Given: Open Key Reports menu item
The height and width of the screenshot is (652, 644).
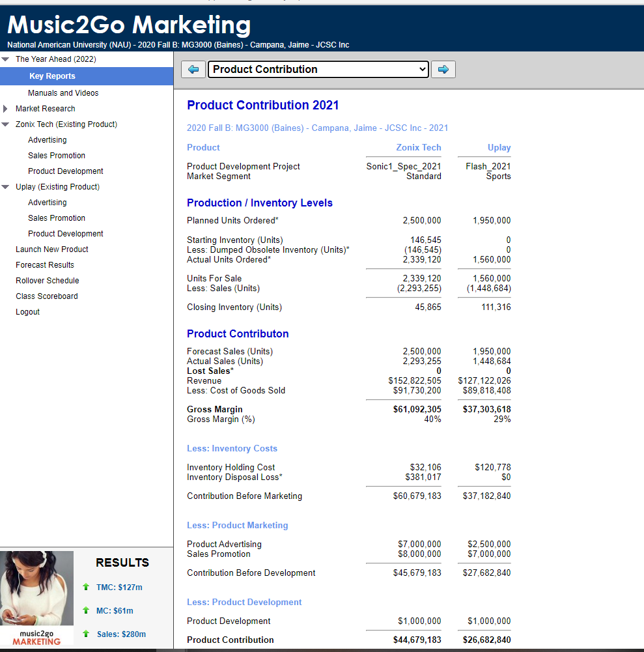Looking at the screenshot, I should [52, 76].
